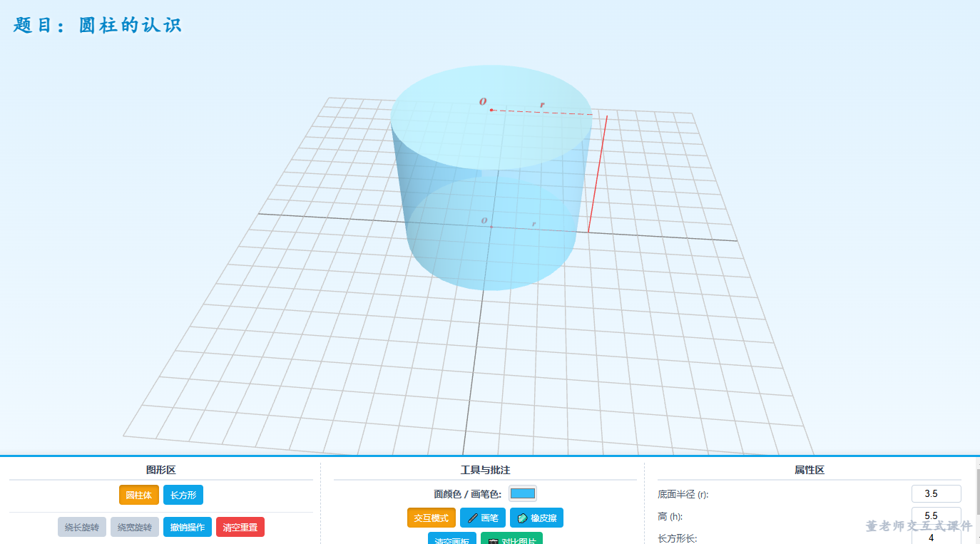The width and height of the screenshot is (980, 544).
Task: Click the 清空画板 clear canvas button
Action: point(452,538)
